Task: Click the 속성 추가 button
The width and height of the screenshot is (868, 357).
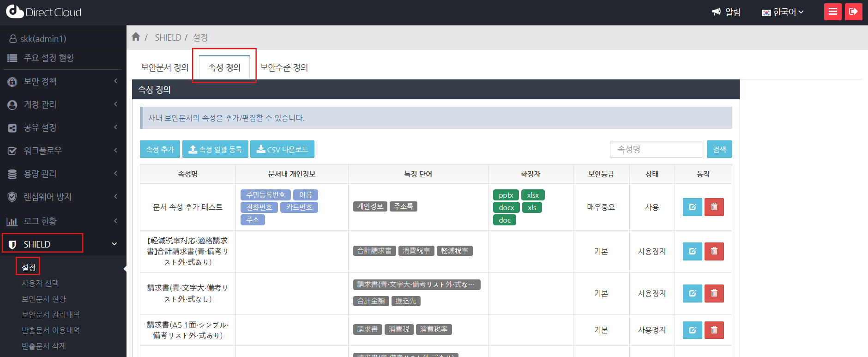Action: [160, 149]
